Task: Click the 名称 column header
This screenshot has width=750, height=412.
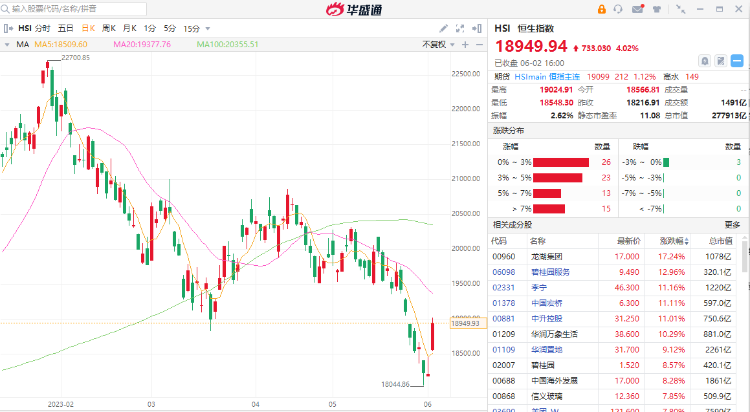Action: (538, 241)
